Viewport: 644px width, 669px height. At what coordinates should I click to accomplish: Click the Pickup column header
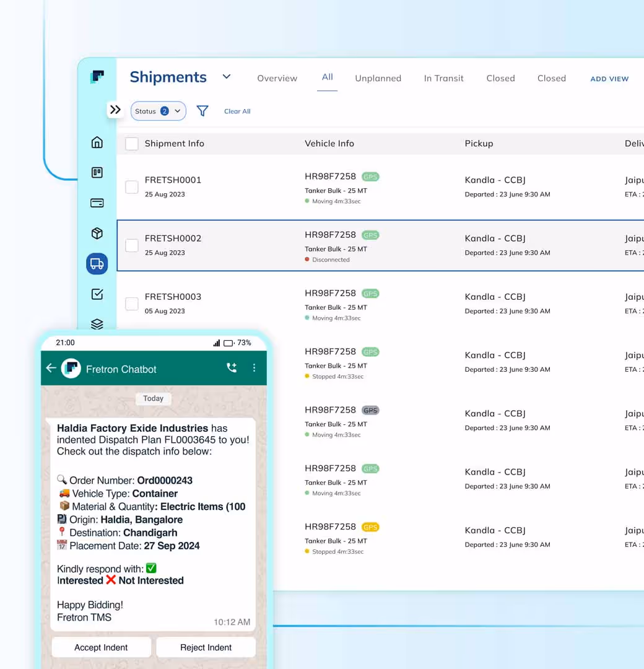[479, 143]
